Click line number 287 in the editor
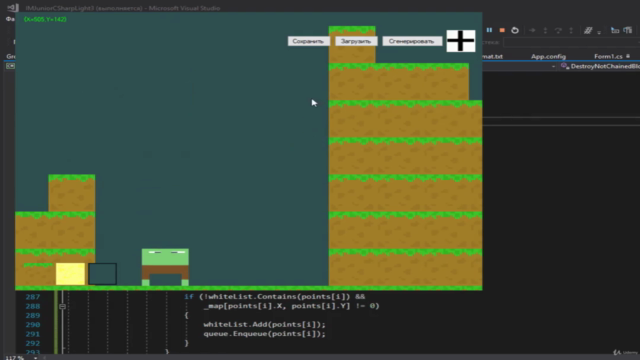640x360 pixels. coord(33,297)
